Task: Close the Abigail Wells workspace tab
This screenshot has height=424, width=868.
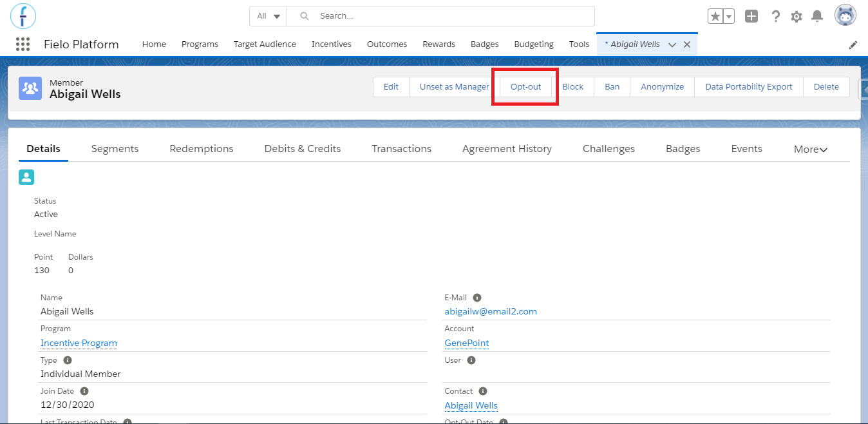Action: pos(687,44)
